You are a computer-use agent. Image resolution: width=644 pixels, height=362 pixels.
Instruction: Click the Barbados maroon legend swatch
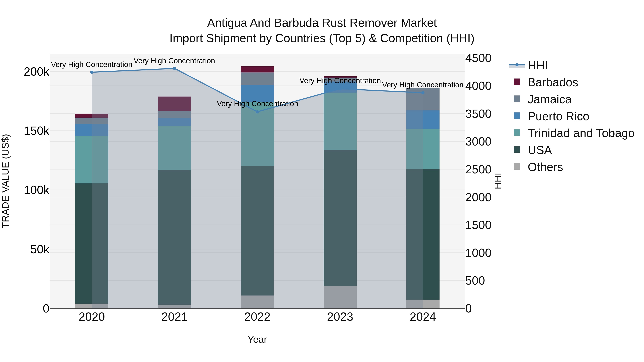(x=517, y=82)
